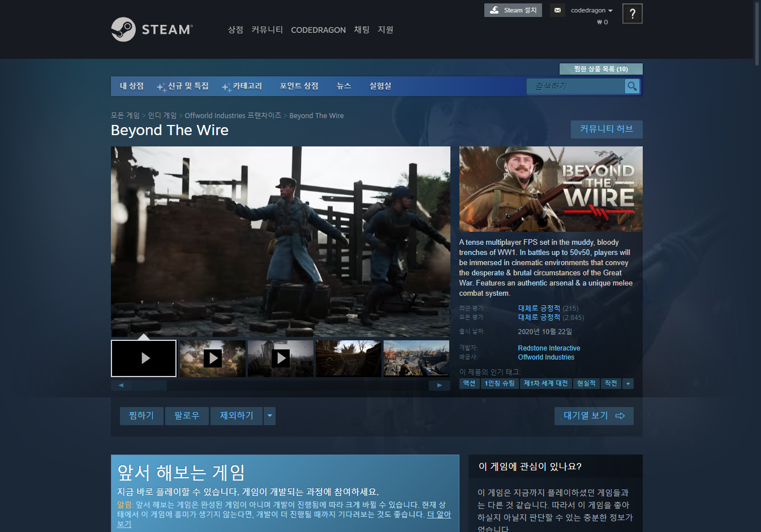This screenshot has width=761, height=532.
Task: Play the third trailer thumbnail
Action: click(281, 358)
